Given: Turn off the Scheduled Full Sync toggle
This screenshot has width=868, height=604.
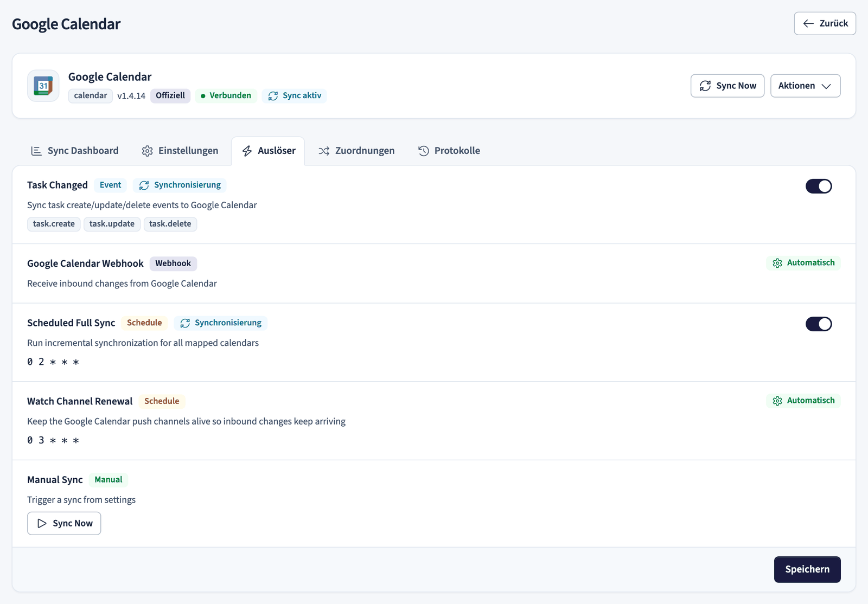Looking at the screenshot, I should pos(819,324).
